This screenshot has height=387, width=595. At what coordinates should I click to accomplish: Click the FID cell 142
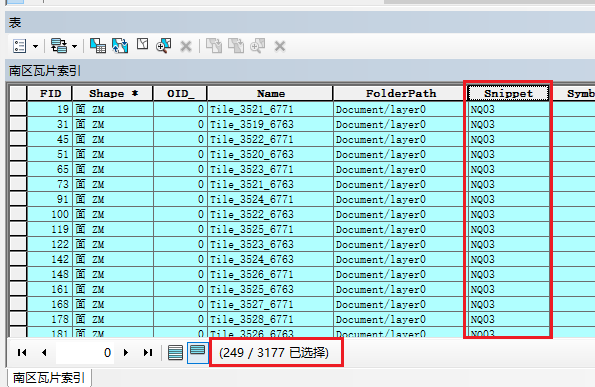point(50,259)
